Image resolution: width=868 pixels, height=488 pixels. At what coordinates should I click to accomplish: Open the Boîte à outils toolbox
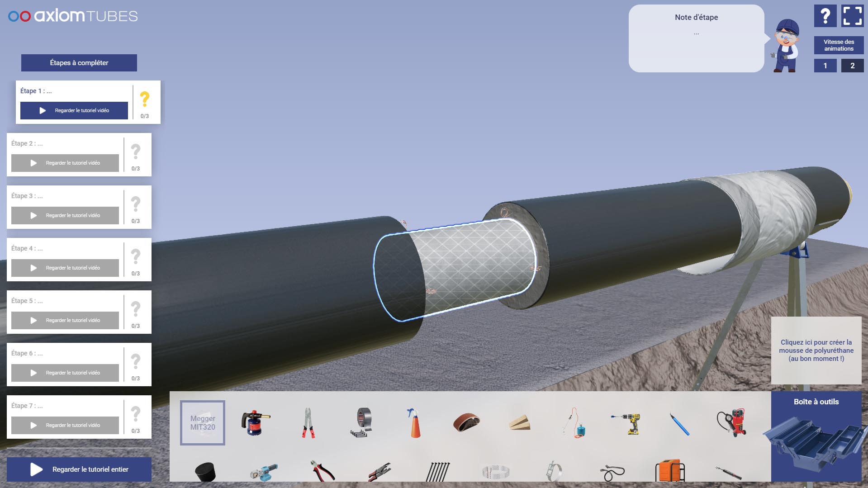816,436
